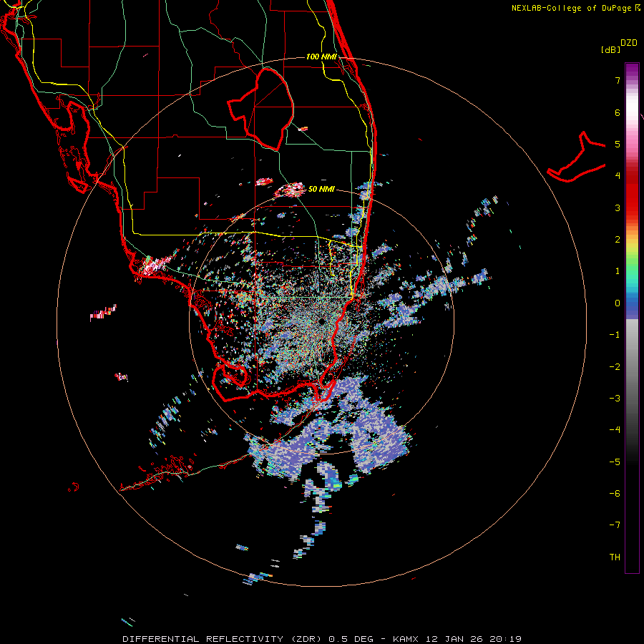The image size is (644, 644).
Task: Click the [dB] units label
Action: pyautogui.click(x=611, y=49)
